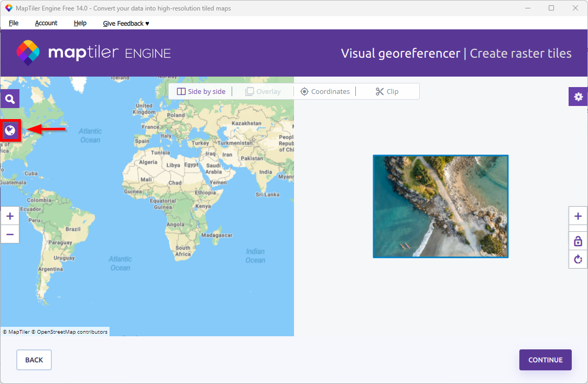Click the Sri Lanka label

[x=267, y=195]
